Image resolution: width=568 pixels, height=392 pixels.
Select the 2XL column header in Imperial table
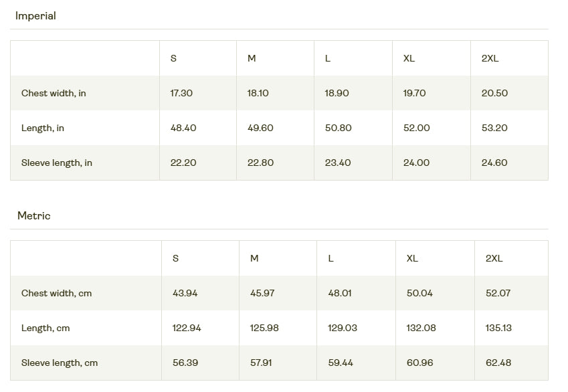[490, 58]
